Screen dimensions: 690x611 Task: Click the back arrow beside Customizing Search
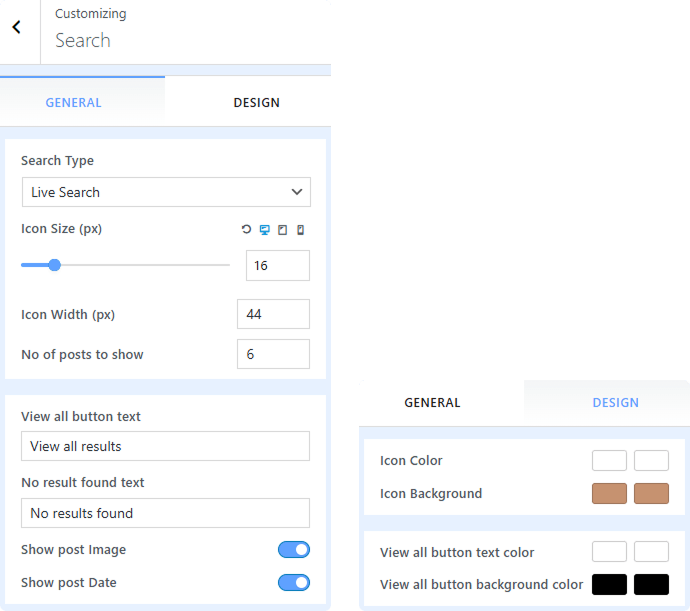tap(17, 28)
